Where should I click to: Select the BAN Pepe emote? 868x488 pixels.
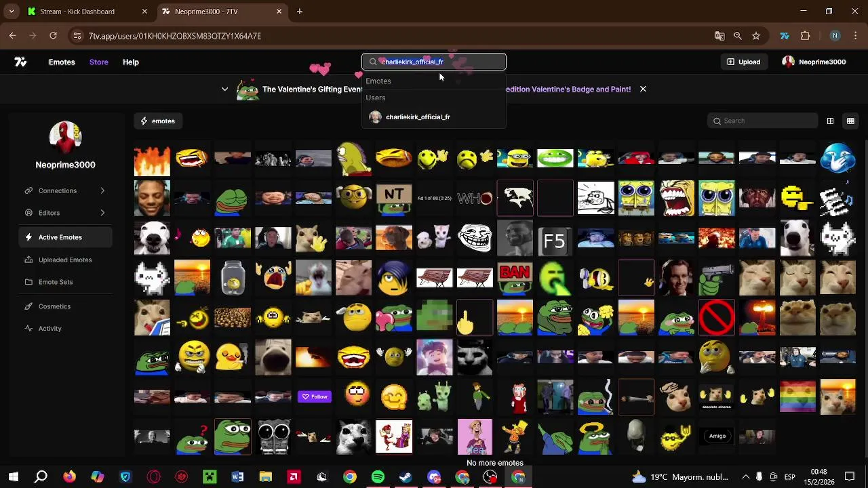pyautogui.click(x=515, y=278)
